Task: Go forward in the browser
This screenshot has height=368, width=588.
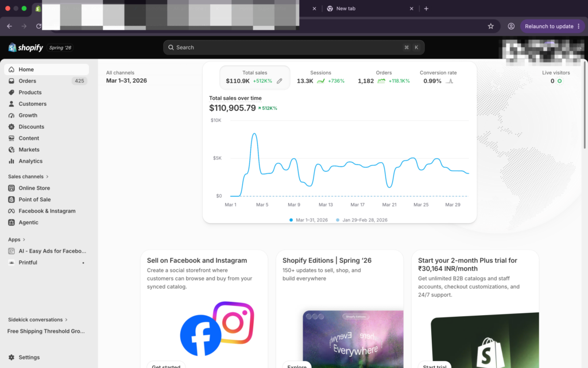Action: click(24, 26)
